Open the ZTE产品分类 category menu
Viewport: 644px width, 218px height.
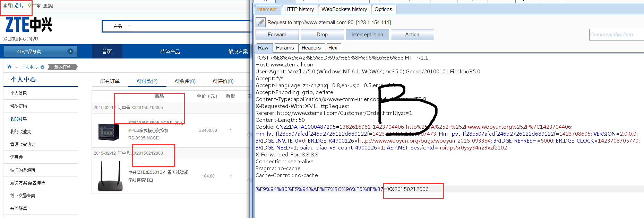[x=41, y=52]
